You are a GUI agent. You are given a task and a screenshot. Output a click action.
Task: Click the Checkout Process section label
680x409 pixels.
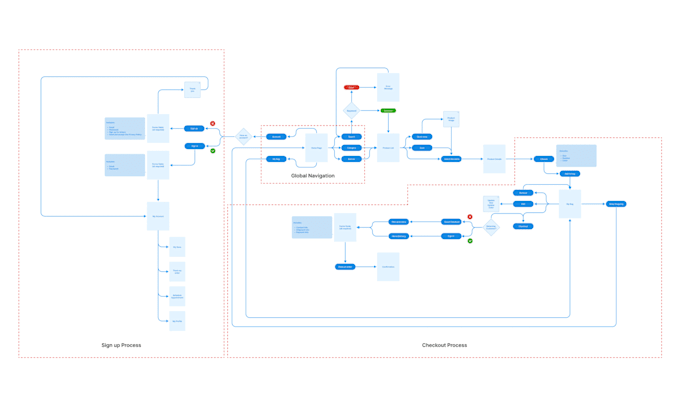tap(445, 345)
